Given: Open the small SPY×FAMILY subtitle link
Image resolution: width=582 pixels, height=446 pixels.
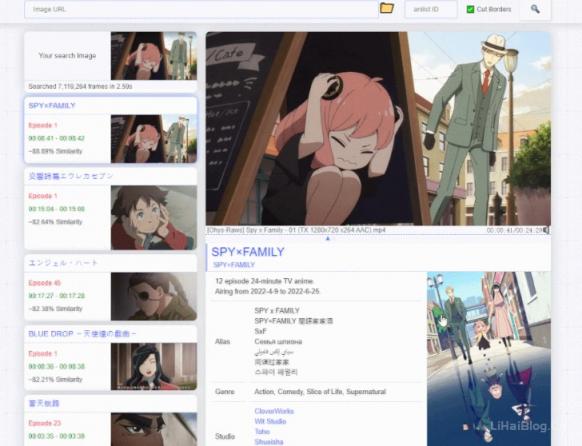Looking at the screenshot, I should (234, 265).
